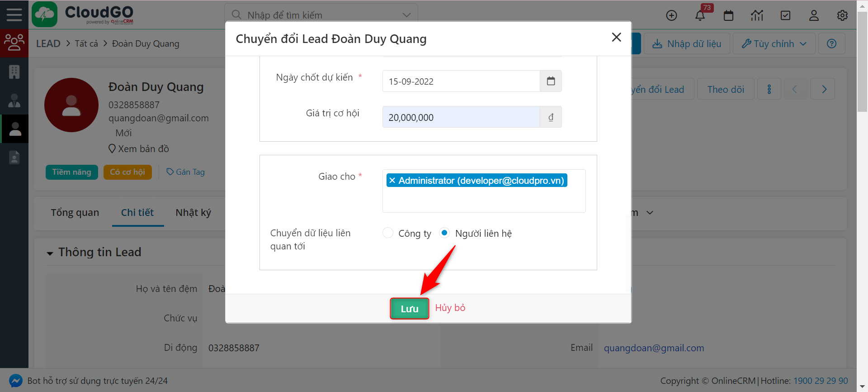This screenshot has height=392, width=868.
Task: Open the settings gear icon
Action: [x=842, y=16]
